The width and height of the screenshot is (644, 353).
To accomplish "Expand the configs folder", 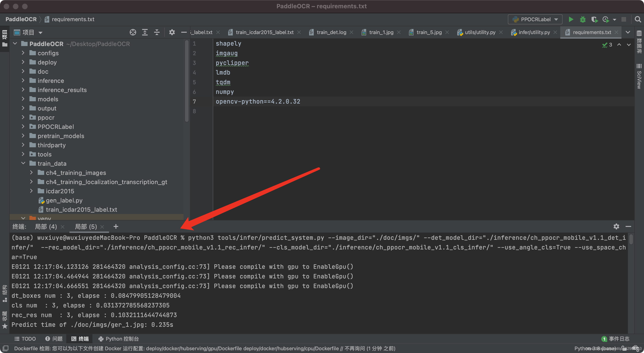I will pos(23,53).
